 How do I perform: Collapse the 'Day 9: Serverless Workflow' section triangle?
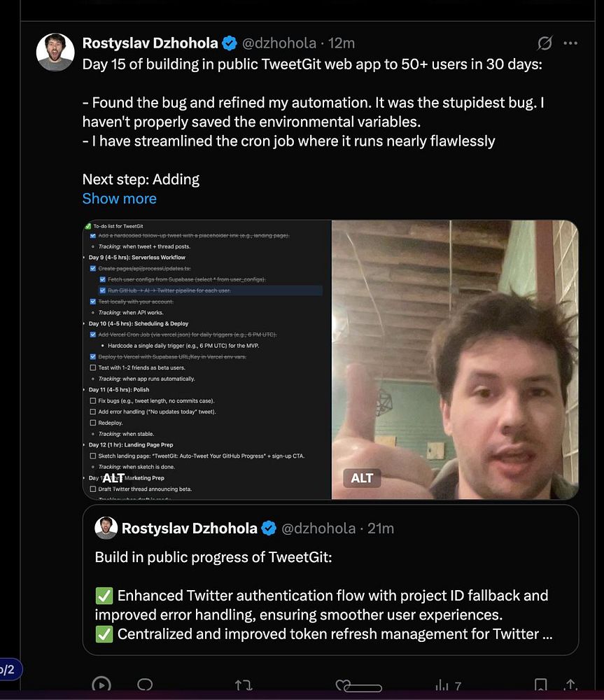(85, 258)
